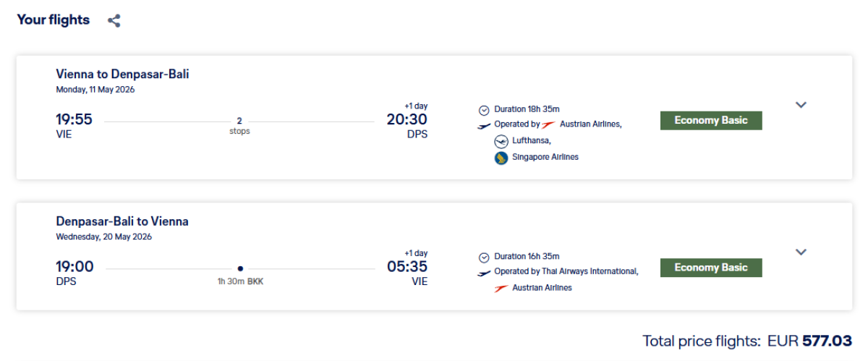The width and height of the screenshot is (868, 361).
Task: Click the airplane icon beside Operated by Thai Airways
Action: [485, 273]
